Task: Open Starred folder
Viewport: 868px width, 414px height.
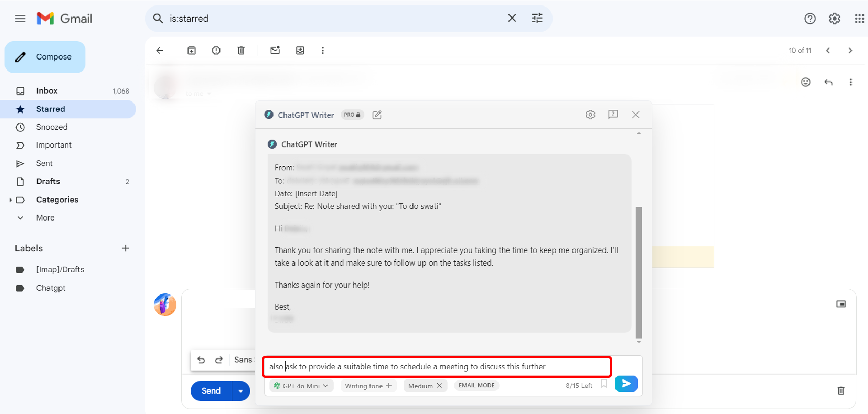Action: point(68,109)
